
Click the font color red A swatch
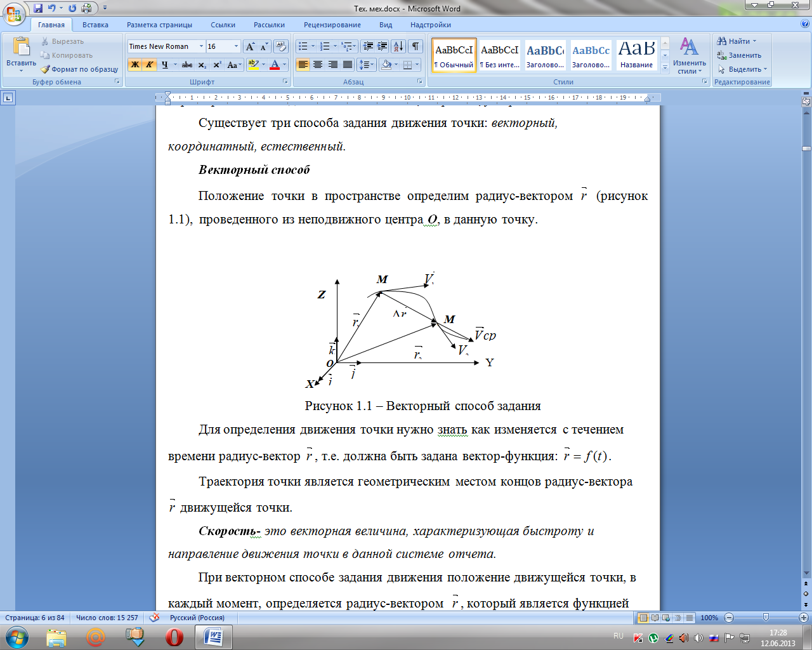pos(275,65)
